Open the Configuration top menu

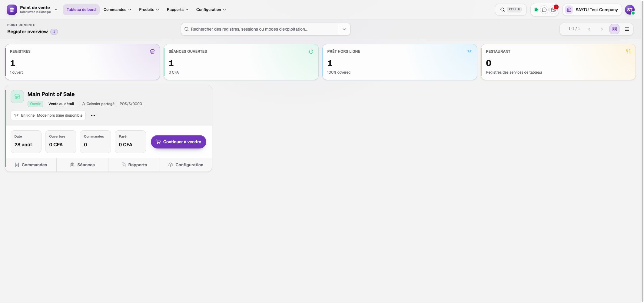click(x=211, y=10)
